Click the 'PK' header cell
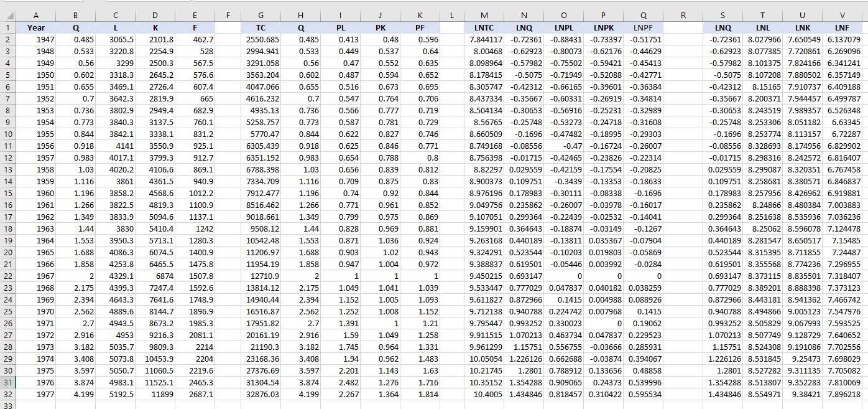 (x=381, y=27)
